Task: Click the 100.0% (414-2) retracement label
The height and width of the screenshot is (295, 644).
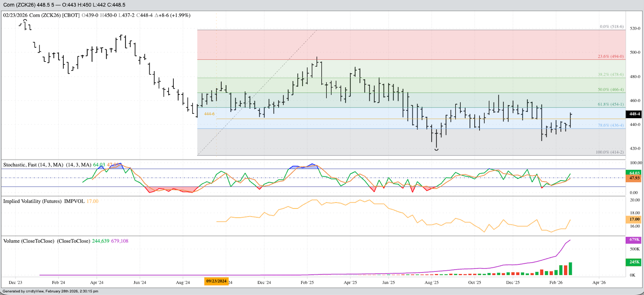Action: tap(609, 152)
